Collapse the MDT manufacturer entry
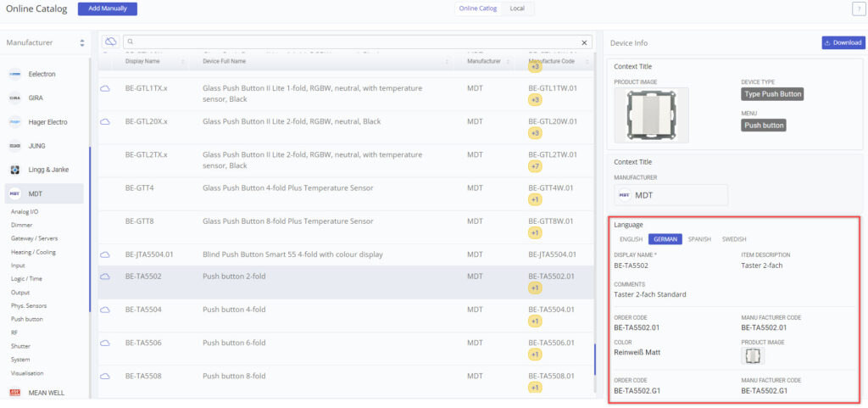 coord(44,193)
